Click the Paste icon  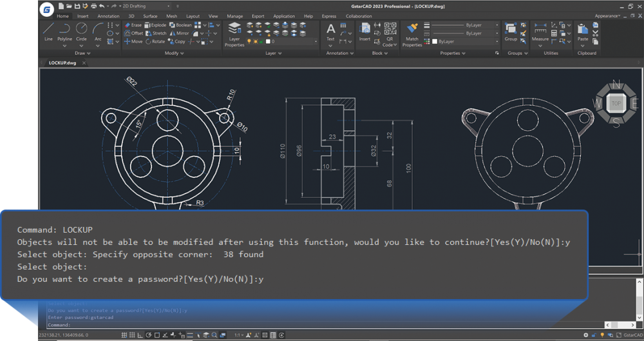pyautogui.click(x=582, y=29)
